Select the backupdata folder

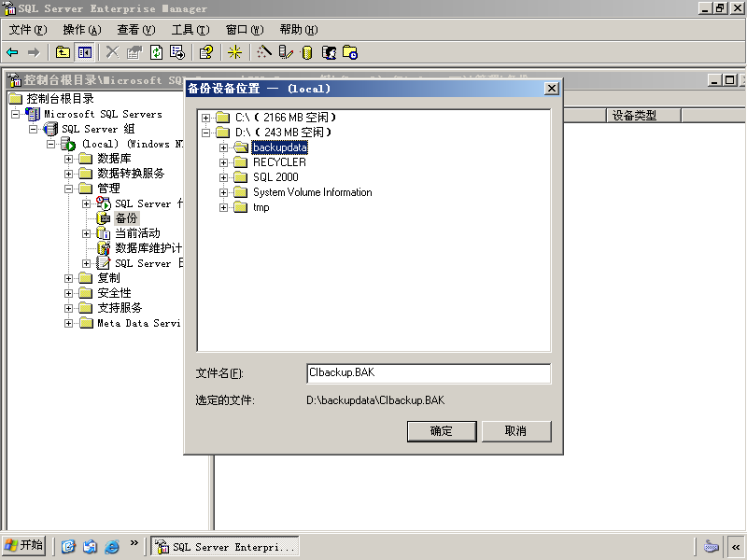click(279, 147)
